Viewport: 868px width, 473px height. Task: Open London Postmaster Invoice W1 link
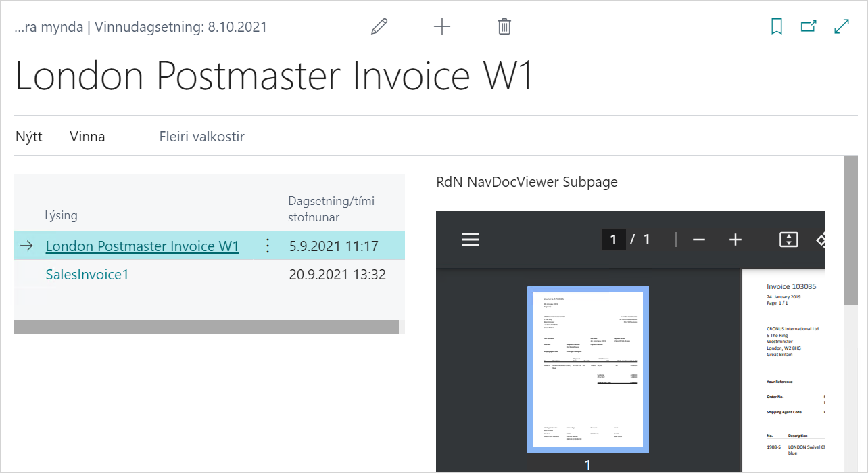tap(142, 246)
